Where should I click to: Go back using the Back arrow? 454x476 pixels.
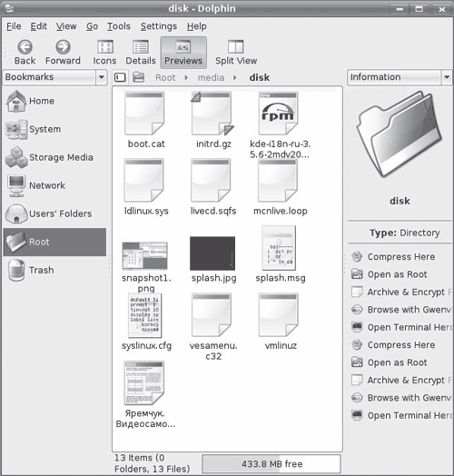point(25,52)
